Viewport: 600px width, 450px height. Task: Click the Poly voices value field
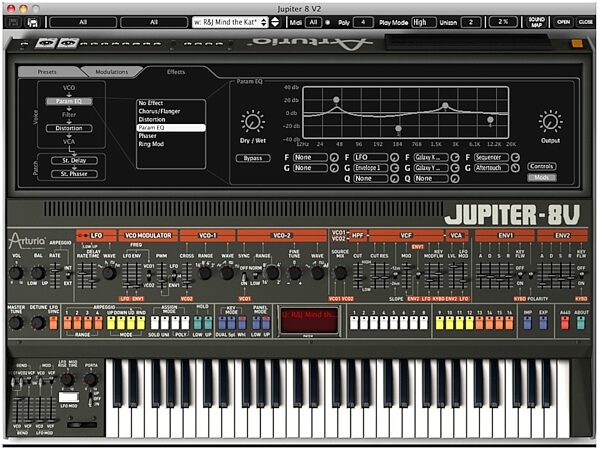coord(363,22)
